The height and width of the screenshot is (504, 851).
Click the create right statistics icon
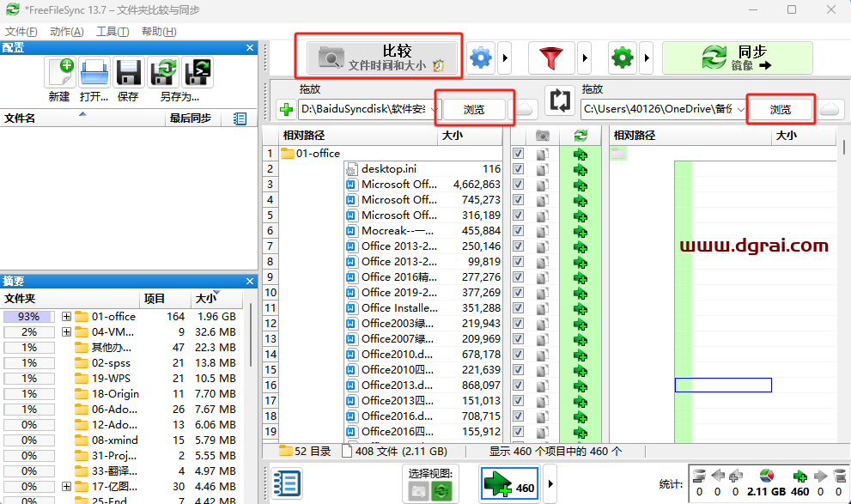click(x=800, y=477)
